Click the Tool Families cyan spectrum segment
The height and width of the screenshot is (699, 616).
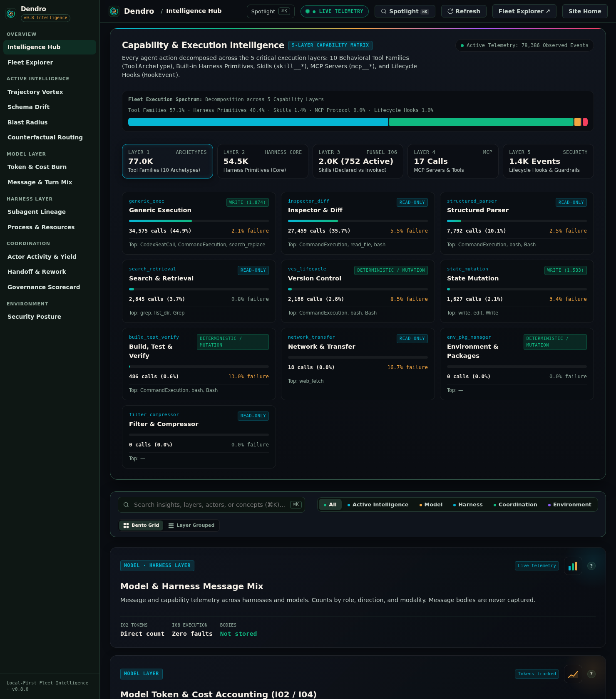pos(258,122)
